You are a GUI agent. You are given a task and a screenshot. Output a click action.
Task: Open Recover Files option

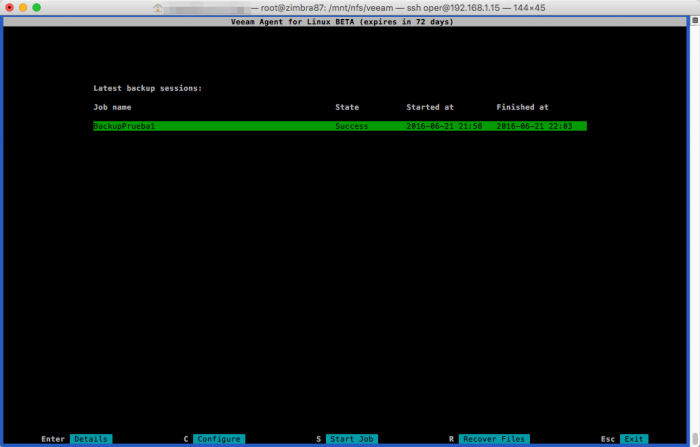click(x=494, y=439)
